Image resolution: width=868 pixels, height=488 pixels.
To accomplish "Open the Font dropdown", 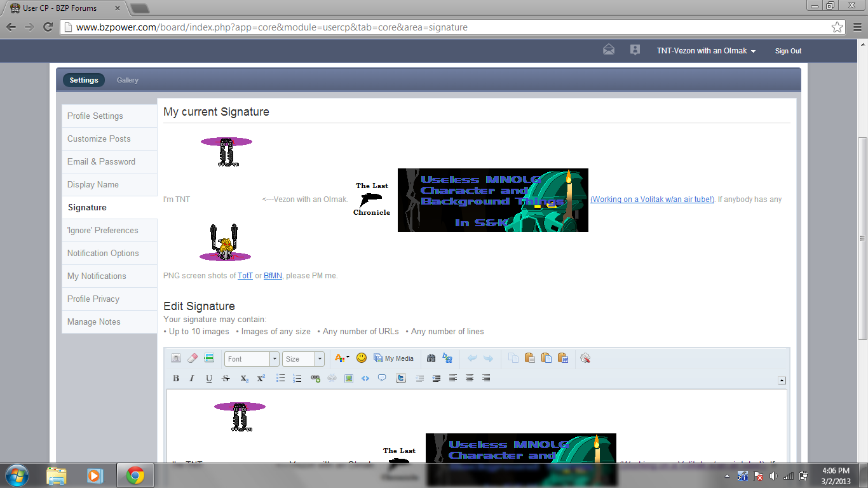I will coord(251,358).
